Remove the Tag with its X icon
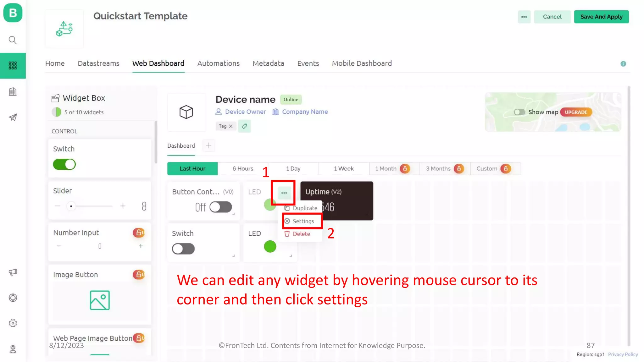The width and height of the screenshot is (644, 362). [x=231, y=126]
